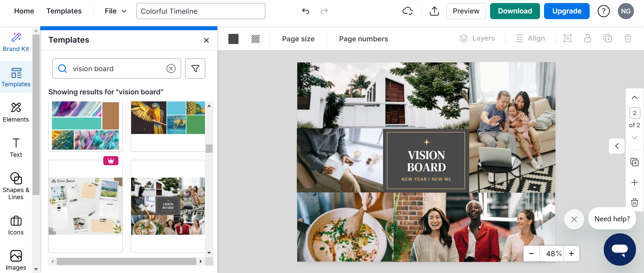Open the chat support widget

tap(620, 249)
